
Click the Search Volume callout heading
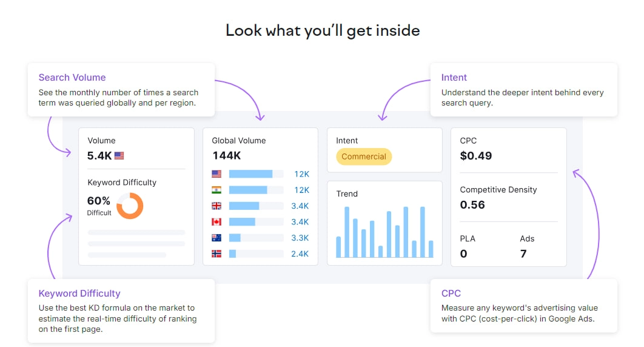[72, 77]
